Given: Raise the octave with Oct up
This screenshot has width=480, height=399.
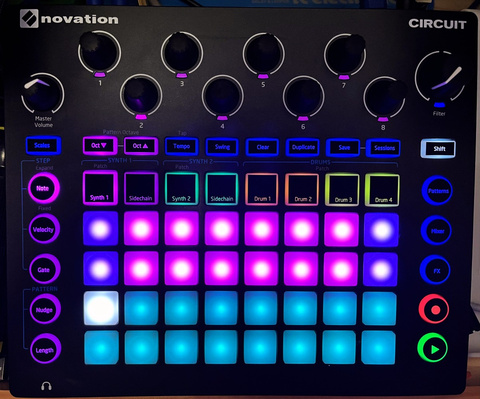Looking at the screenshot, I should (x=140, y=146).
